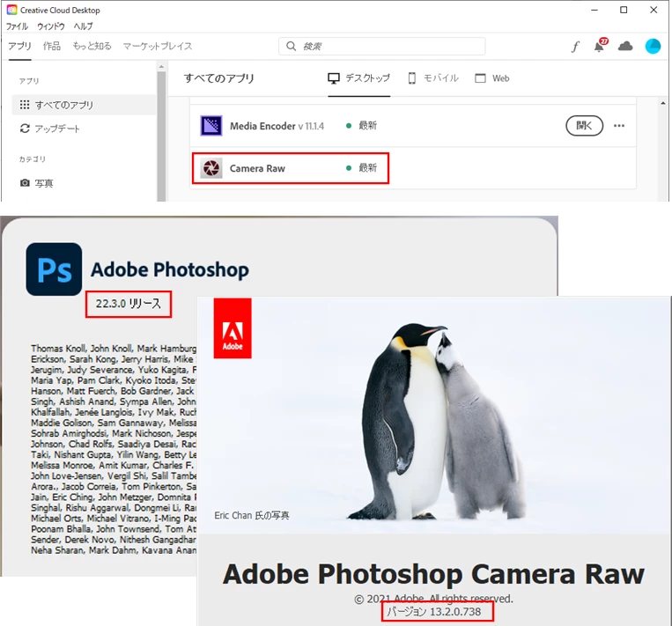Click the red Adobe logo on splash
The height and width of the screenshot is (626, 672).
[x=233, y=328]
